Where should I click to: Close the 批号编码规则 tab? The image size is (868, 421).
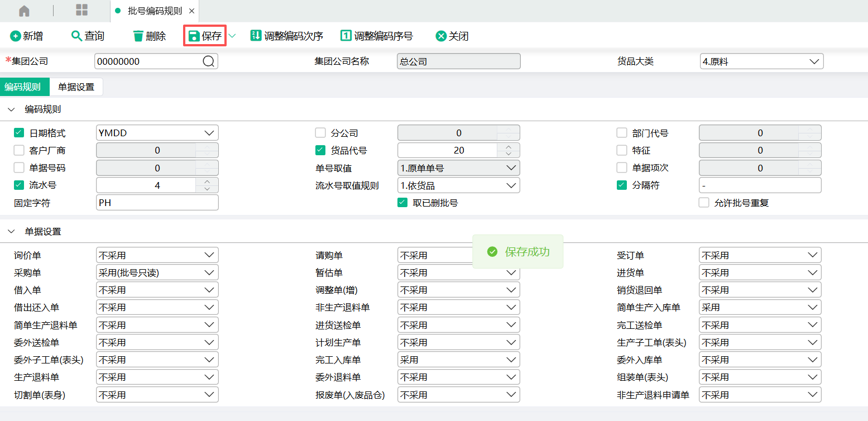point(191,11)
